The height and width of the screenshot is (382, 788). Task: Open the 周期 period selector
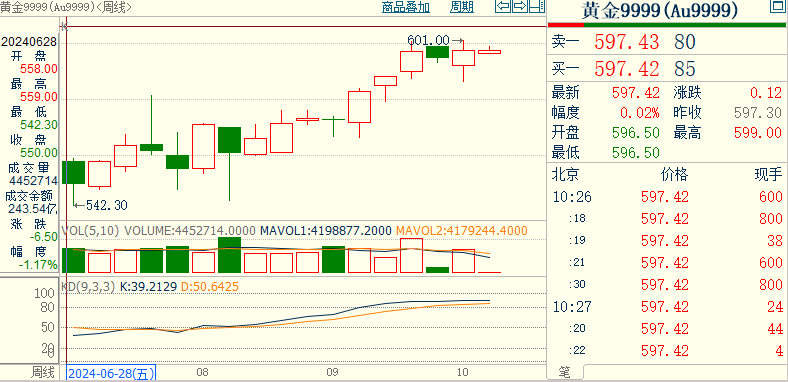(x=461, y=7)
